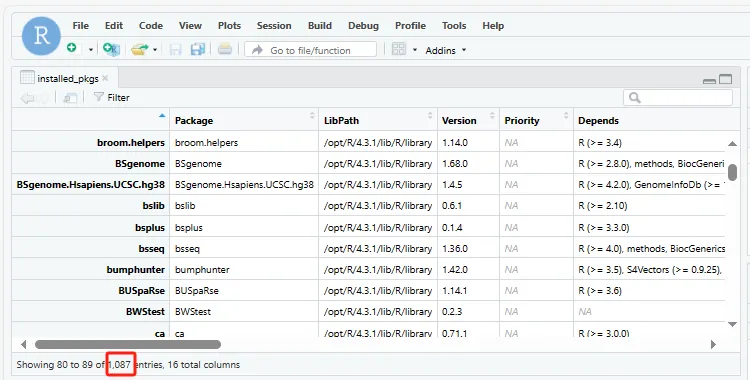Image resolution: width=750 pixels, height=380 pixels.
Task: Click the Create Project icon
Action: (x=111, y=49)
